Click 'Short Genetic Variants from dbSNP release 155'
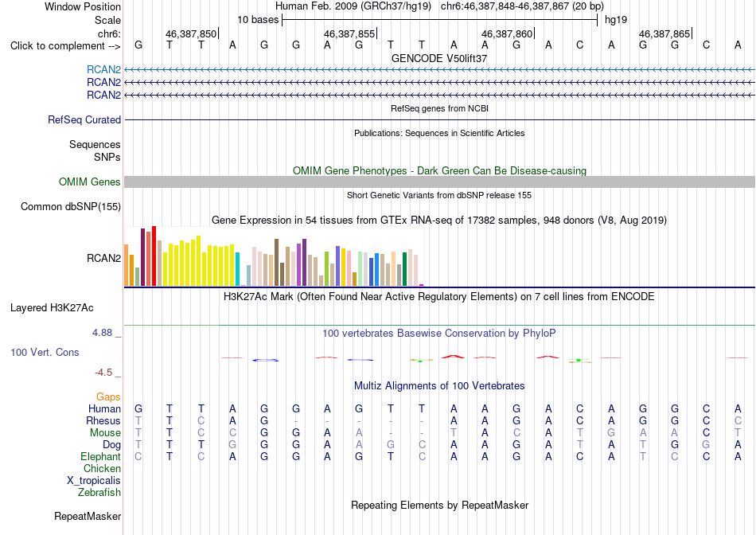Screen dimensions: 756x535 click(439, 195)
